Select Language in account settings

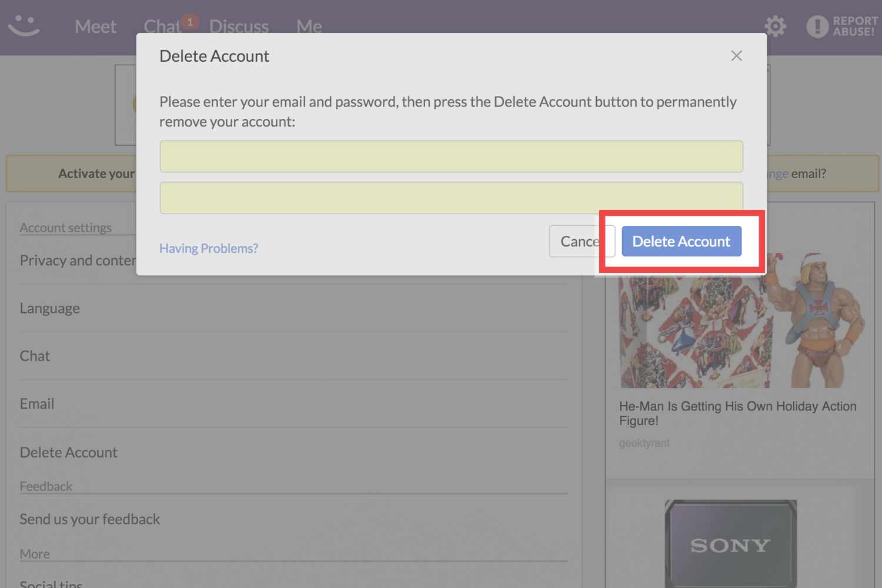coord(50,308)
